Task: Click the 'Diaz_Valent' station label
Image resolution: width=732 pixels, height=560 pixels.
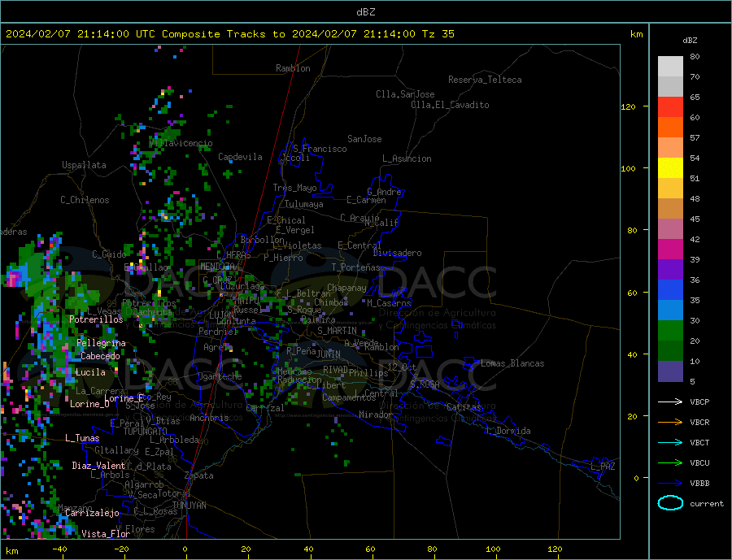Action: coord(98,466)
